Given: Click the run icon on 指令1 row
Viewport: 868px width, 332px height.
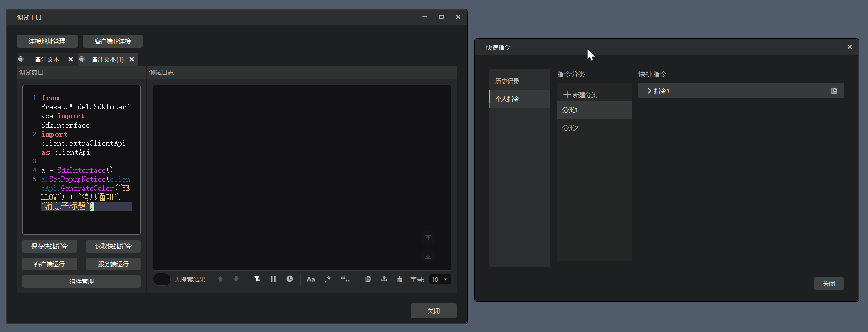Looking at the screenshot, I should click(834, 91).
